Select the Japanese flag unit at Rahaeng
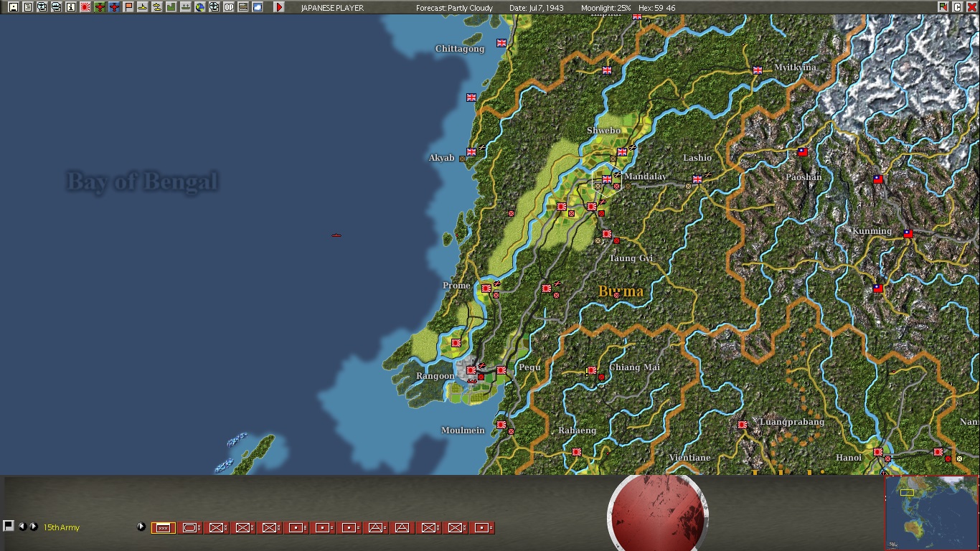The width and height of the screenshot is (980, 551). click(577, 452)
